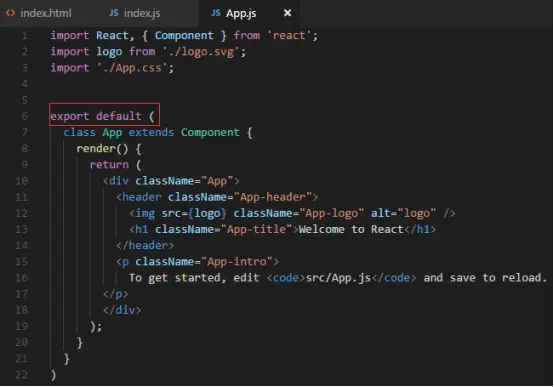Click 'src/App.js' inside the code tag
The height and width of the screenshot is (387, 554).
[x=338, y=278]
